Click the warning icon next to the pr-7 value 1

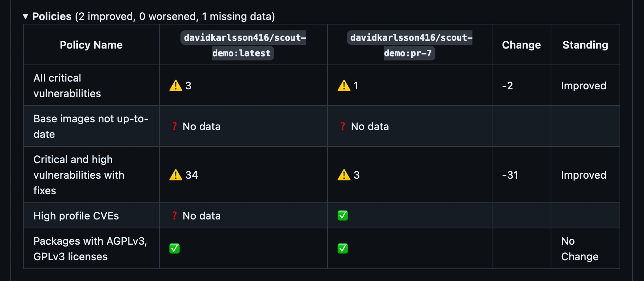(344, 86)
